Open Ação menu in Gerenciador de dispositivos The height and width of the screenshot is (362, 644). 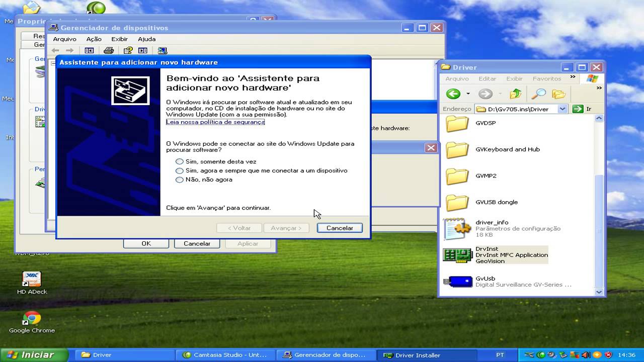94,39
